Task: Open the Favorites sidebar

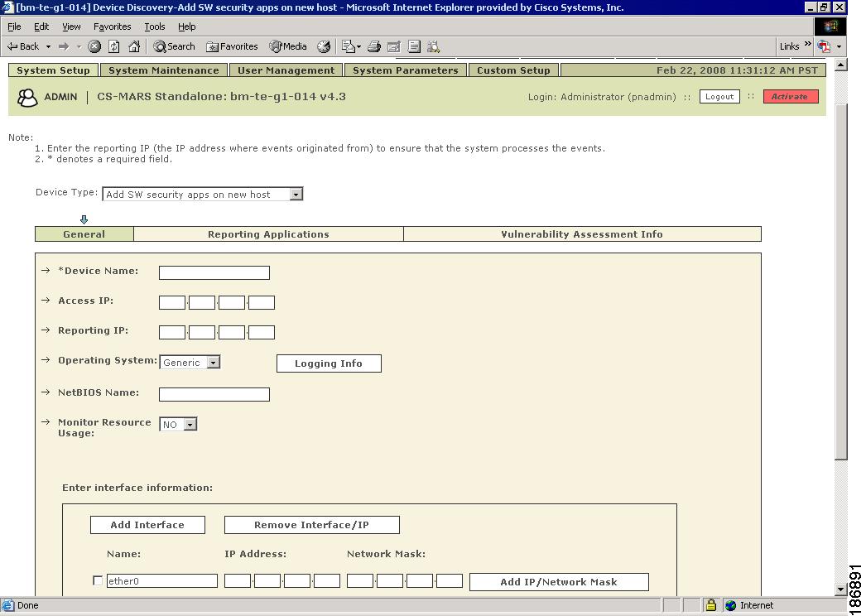Action: (x=232, y=46)
